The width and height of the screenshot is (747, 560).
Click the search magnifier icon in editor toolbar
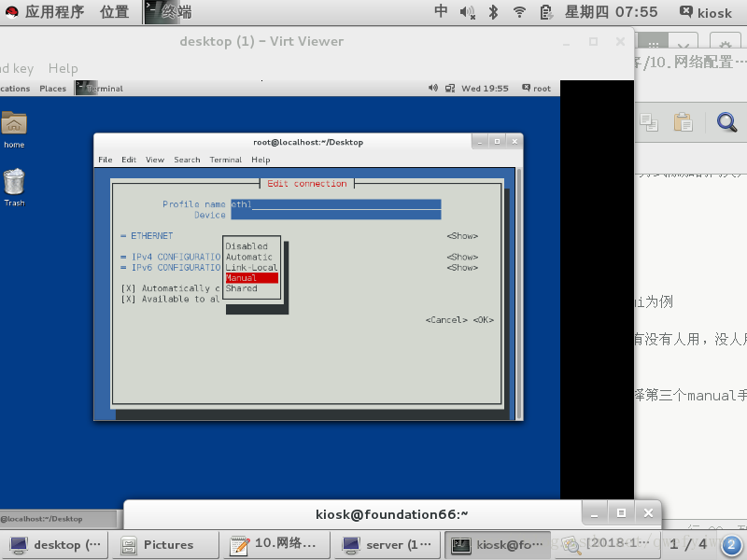point(727,122)
